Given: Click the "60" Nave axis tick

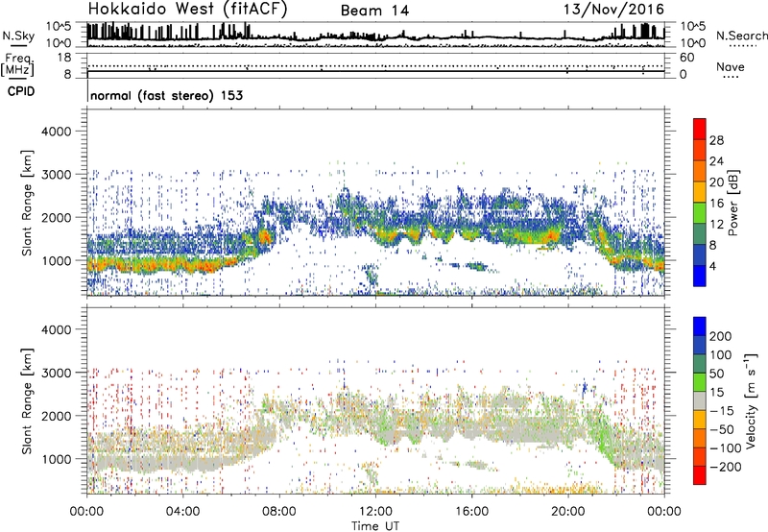Looking at the screenshot, I should click(x=686, y=58).
